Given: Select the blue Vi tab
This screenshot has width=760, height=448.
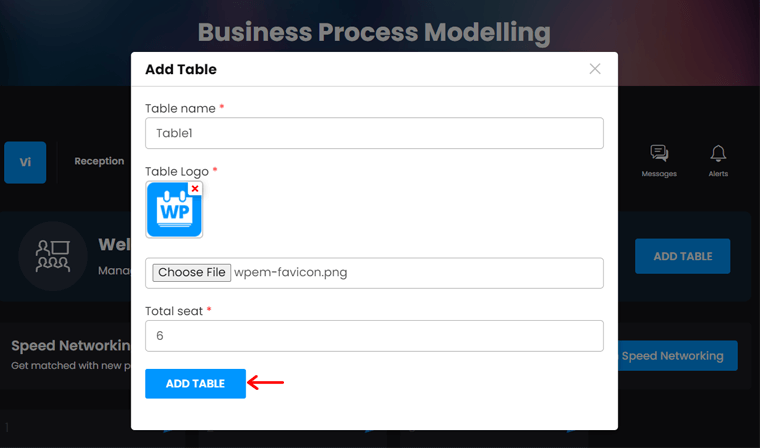Looking at the screenshot, I should [25, 162].
